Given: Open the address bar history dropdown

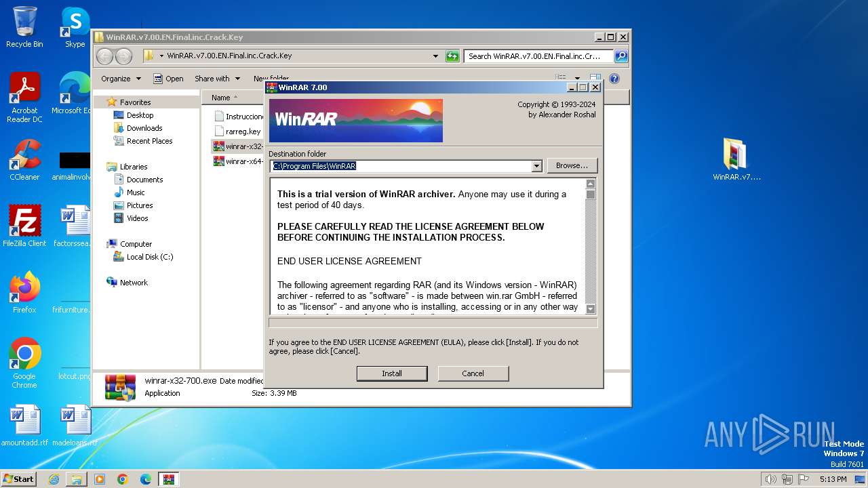Looking at the screenshot, I should point(435,56).
